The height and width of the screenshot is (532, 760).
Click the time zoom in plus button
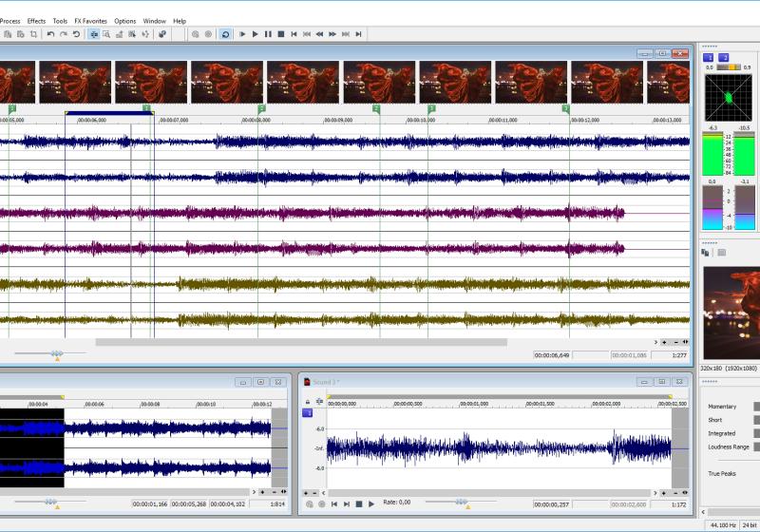coord(664,342)
